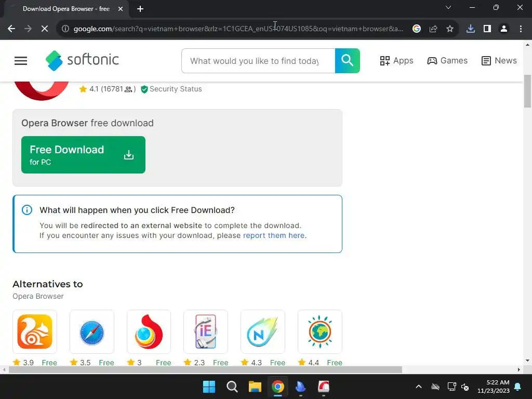Open the Chrome three-dot menu
The width and height of the screenshot is (532, 399).
pyautogui.click(x=521, y=29)
